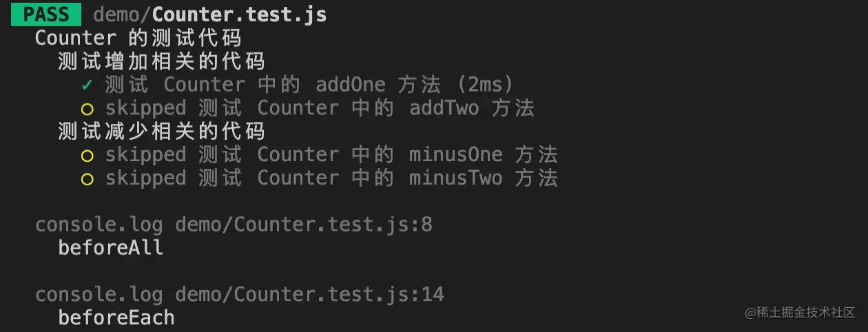Click the green checkmark beside addOne test
Screen dimensions: 868x332
click(87, 85)
